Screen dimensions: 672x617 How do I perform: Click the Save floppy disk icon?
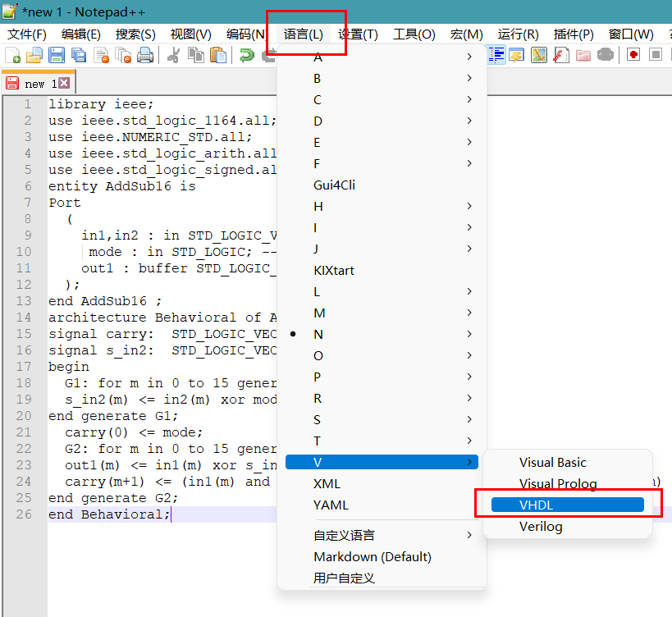[57, 55]
